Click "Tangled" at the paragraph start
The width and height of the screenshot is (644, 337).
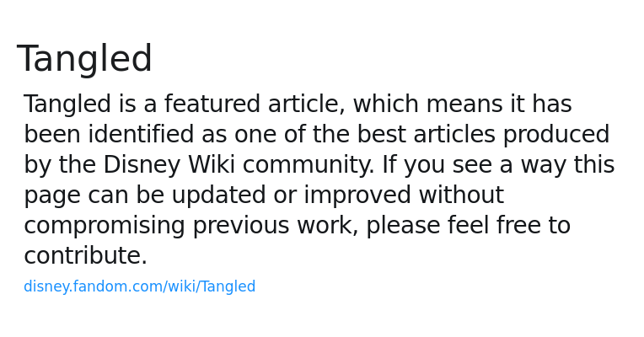pyautogui.click(x=67, y=105)
